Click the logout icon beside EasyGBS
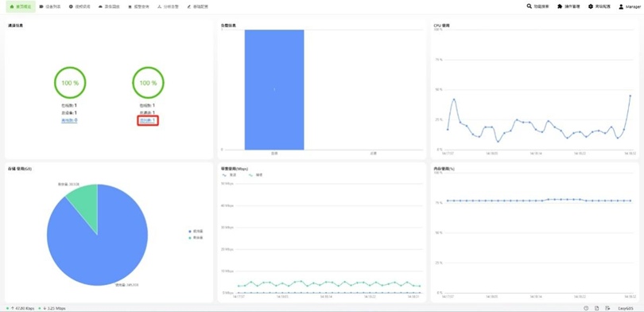 click(x=607, y=308)
